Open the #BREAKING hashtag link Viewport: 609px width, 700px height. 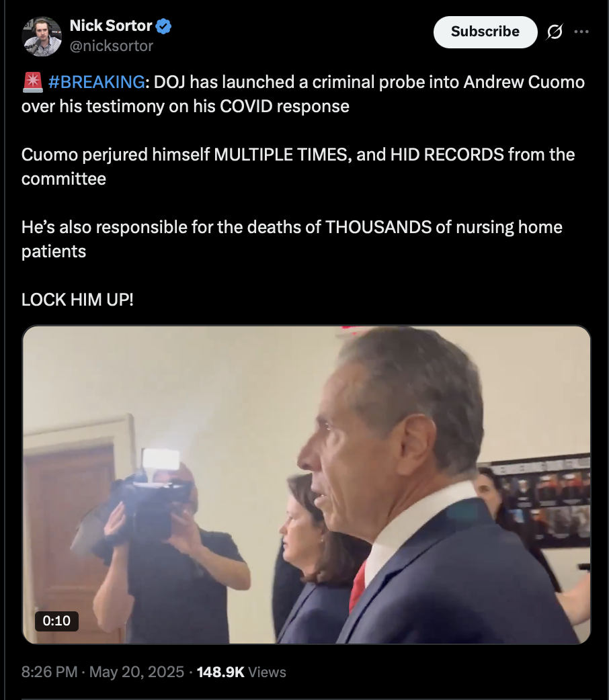pos(97,82)
